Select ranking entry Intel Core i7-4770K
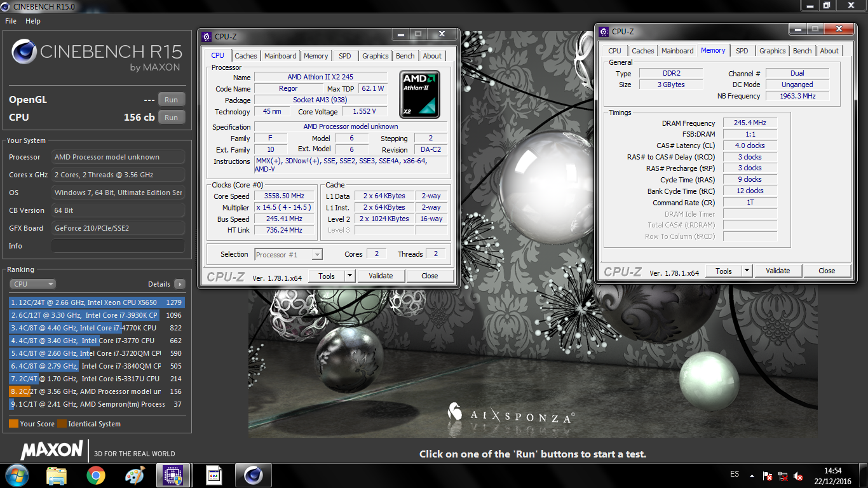868x488 pixels. point(97,328)
